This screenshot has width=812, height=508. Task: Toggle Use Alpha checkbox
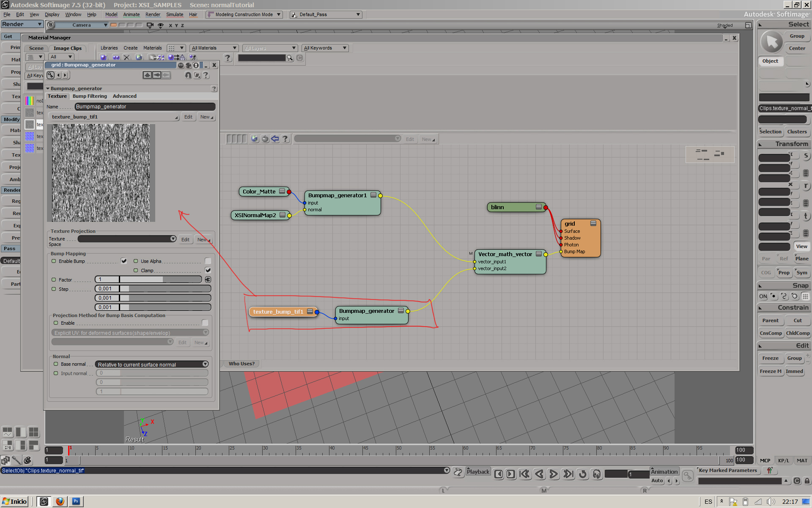(x=208, y=261)
